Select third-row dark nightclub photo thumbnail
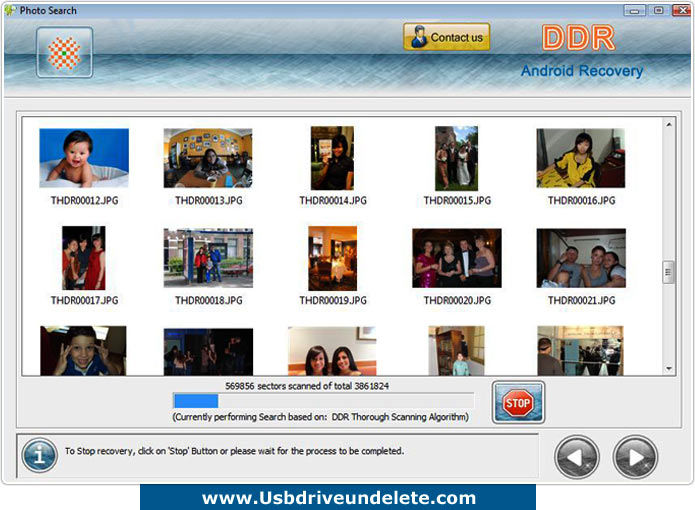Viewport: 695px width, 510px height. tap(208, 352)
